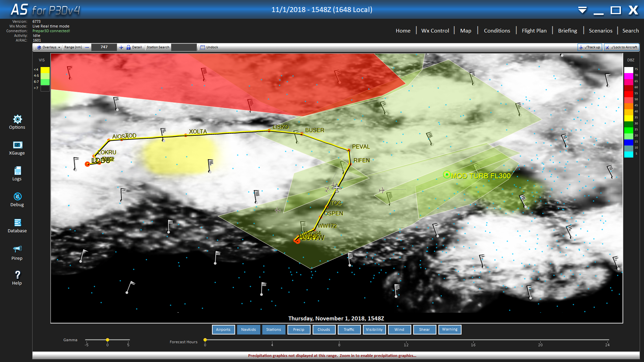This screenshot has width=644, height=362.
Task: Increase range with the plus icon
Action: (121, 47)
